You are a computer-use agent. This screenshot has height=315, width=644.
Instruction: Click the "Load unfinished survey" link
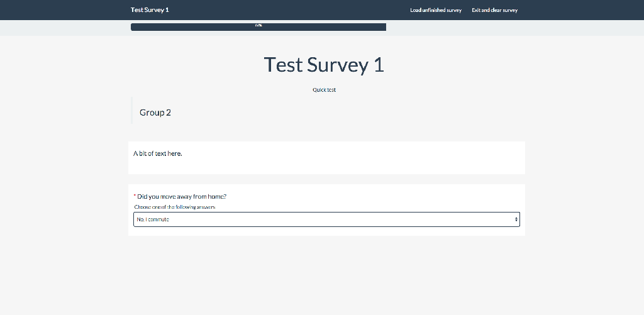435,10
